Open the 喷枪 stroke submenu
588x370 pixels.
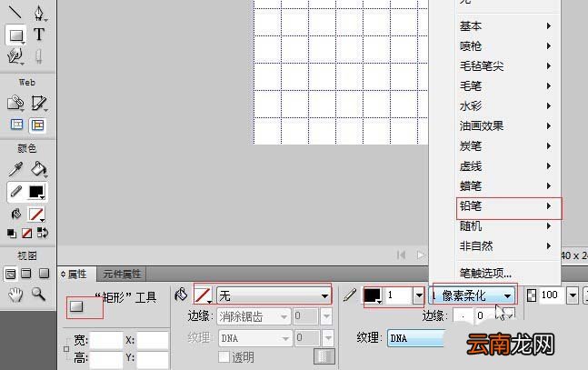[x=508, y=46]
